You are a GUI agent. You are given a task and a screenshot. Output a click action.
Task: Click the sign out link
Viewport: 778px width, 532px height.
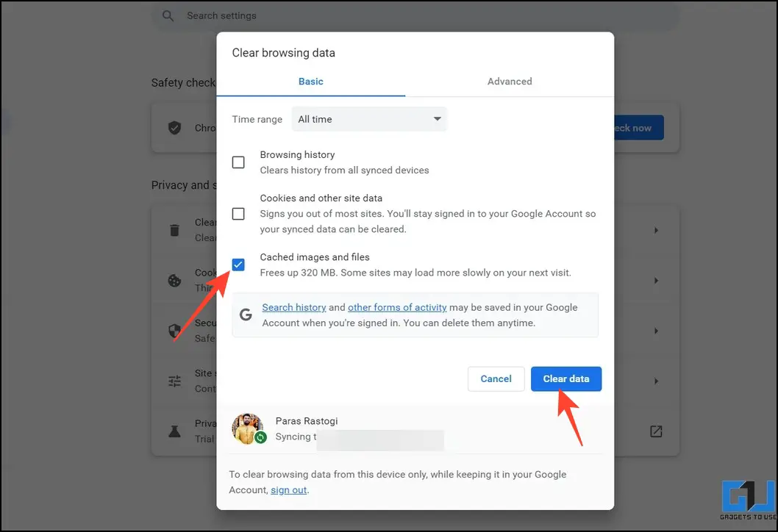289,490
